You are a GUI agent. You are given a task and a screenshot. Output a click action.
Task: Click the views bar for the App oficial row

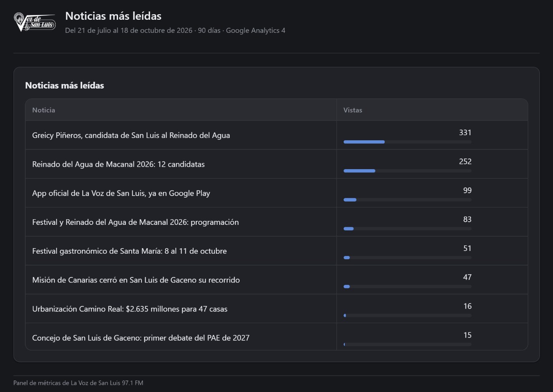pyautogui.click(x=408, y=200)
